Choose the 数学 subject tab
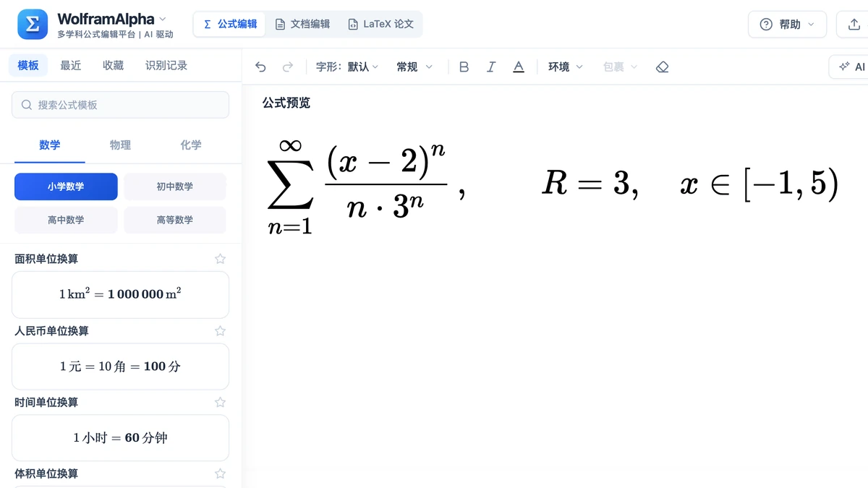Screen dimensions: 868x488 point(50,145)
